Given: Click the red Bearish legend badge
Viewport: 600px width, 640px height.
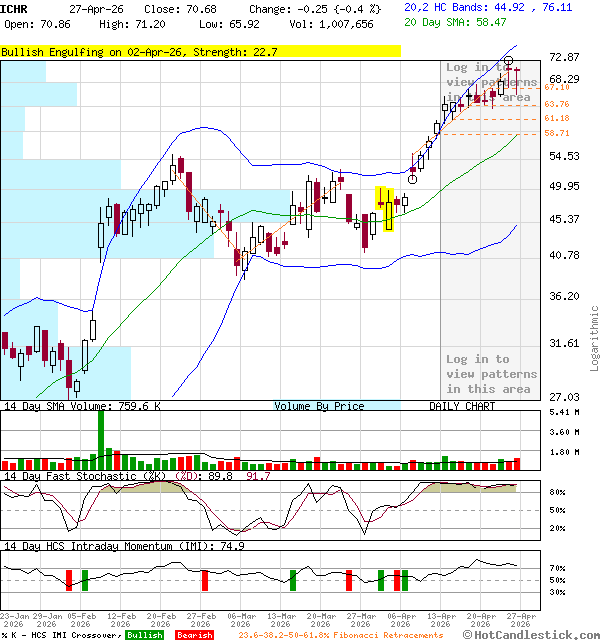Looking at the screenshot, I should [x=195, y=635].
